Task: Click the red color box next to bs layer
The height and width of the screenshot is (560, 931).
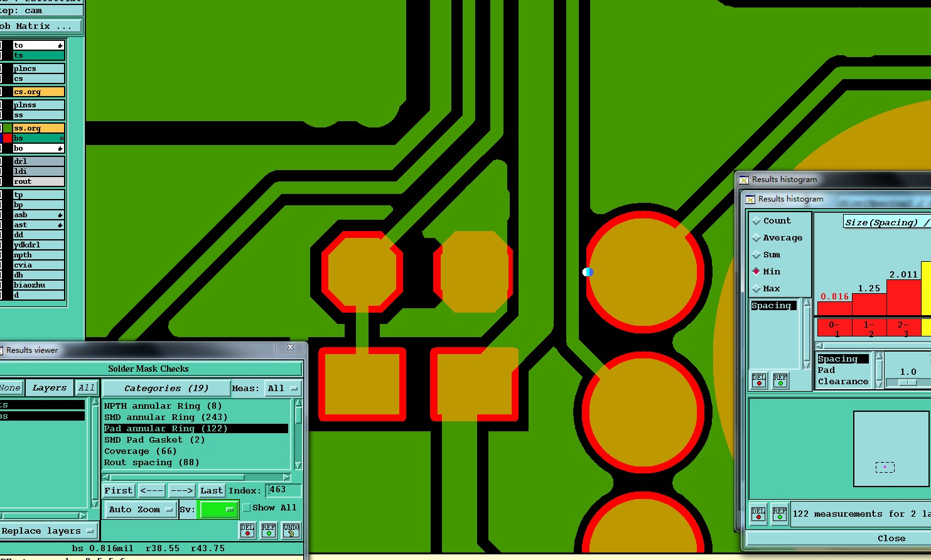Action: coord(8,138)
